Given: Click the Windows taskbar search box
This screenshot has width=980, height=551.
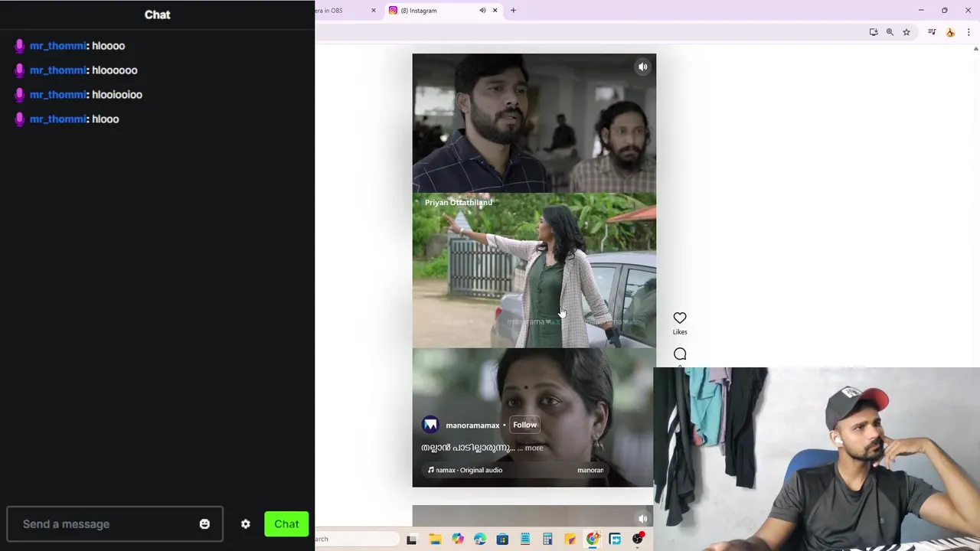Looking at the screenshot, I should (x=356, y=539).
